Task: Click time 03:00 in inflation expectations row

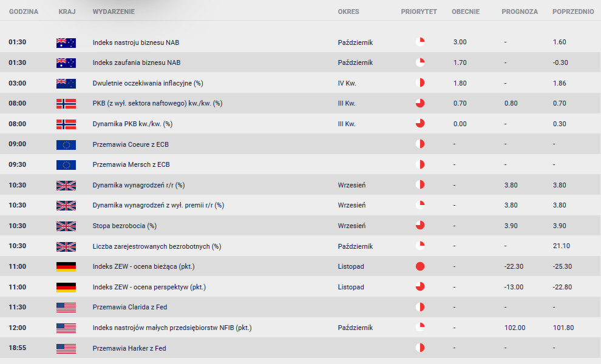Action: [17, 83]
